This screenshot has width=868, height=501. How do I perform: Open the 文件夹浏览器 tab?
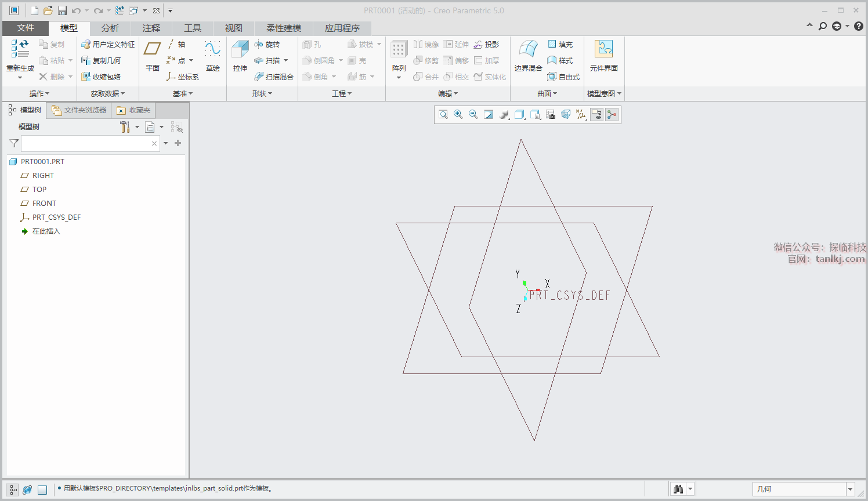click(79, 110)
